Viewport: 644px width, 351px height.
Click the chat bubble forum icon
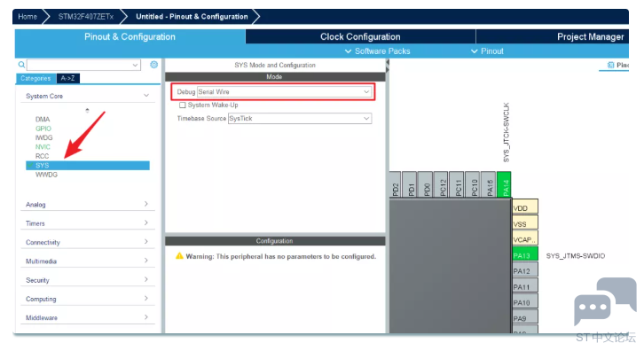click(605, 300)
